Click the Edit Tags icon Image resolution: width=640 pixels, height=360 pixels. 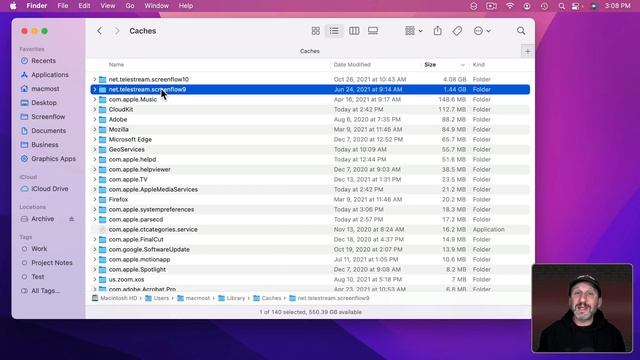(x=457, y=31)
